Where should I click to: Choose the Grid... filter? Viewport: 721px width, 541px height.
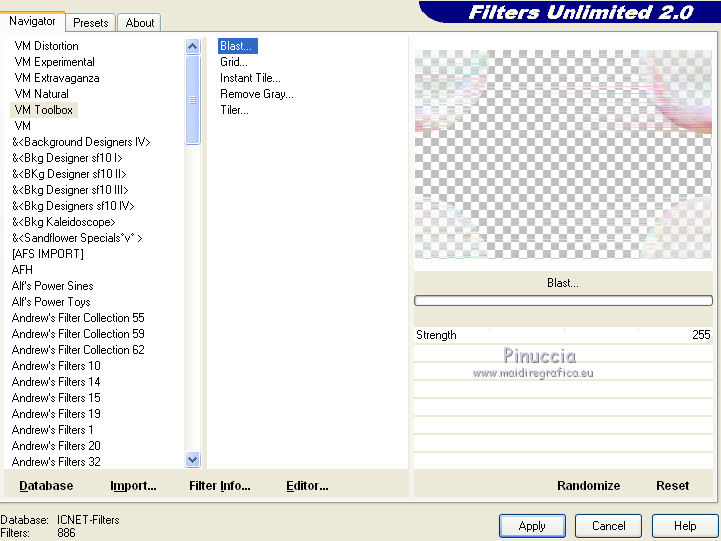(x=234, y=62)
